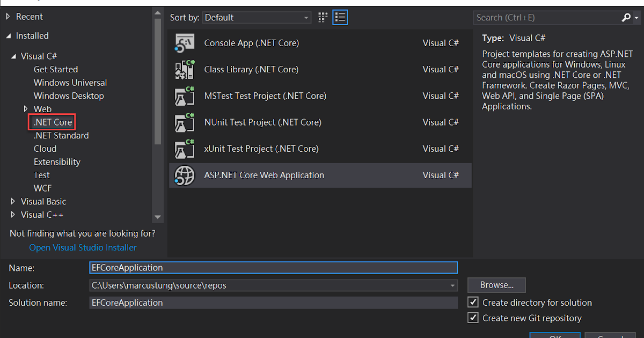This screenshot has height=338, width=644.
Task: Click the Browse... button
Action: (x=496, y=285)
